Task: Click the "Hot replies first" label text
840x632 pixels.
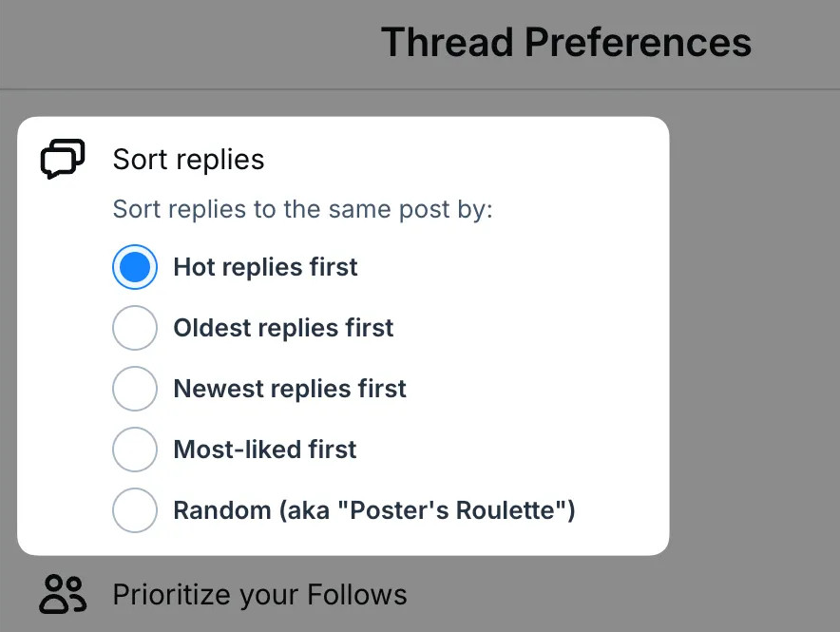Action: tap(265, 267)
